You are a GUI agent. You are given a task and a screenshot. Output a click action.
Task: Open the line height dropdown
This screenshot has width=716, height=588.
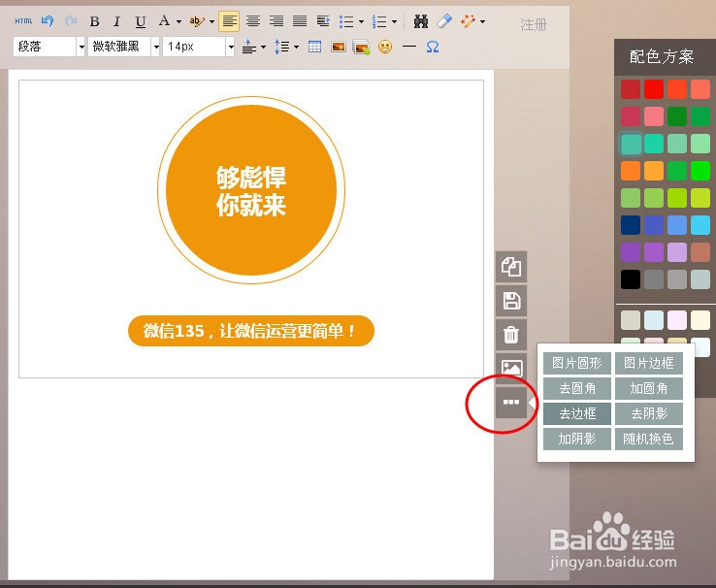(x=296, y=47)
